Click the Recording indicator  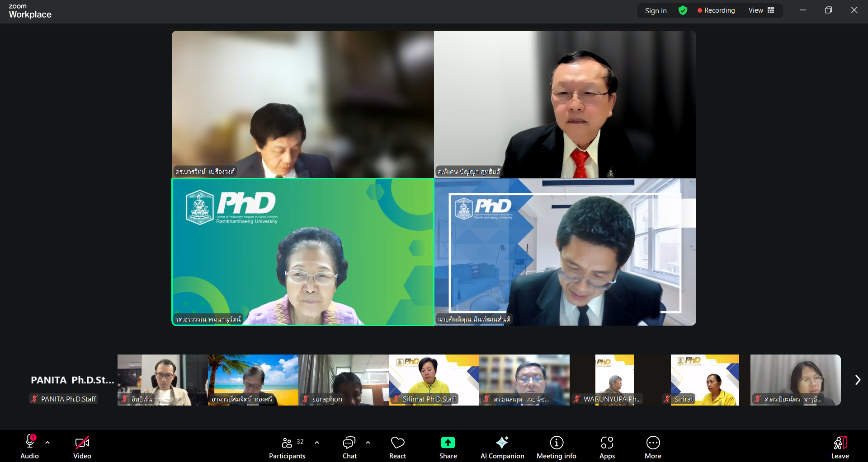pos(716,10)
